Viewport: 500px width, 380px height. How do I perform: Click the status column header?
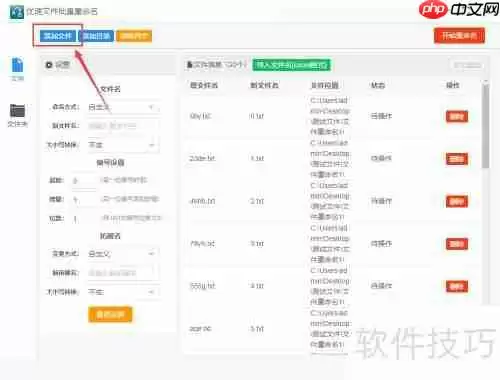click(378, 85)
